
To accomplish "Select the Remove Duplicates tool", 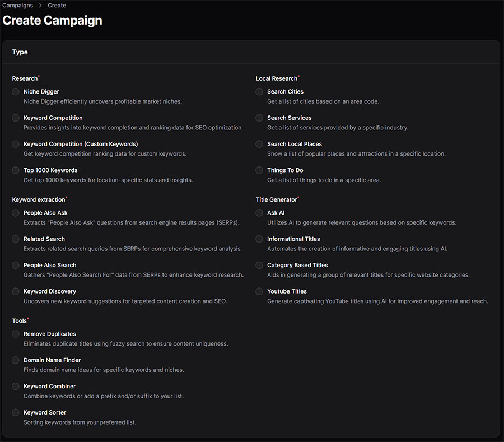I will (15, 334).
